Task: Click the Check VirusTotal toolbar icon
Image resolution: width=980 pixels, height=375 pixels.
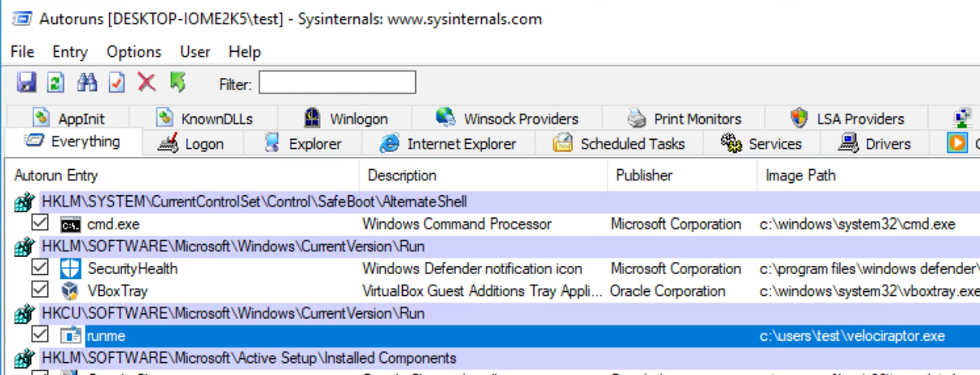Action: coord(116,83)
